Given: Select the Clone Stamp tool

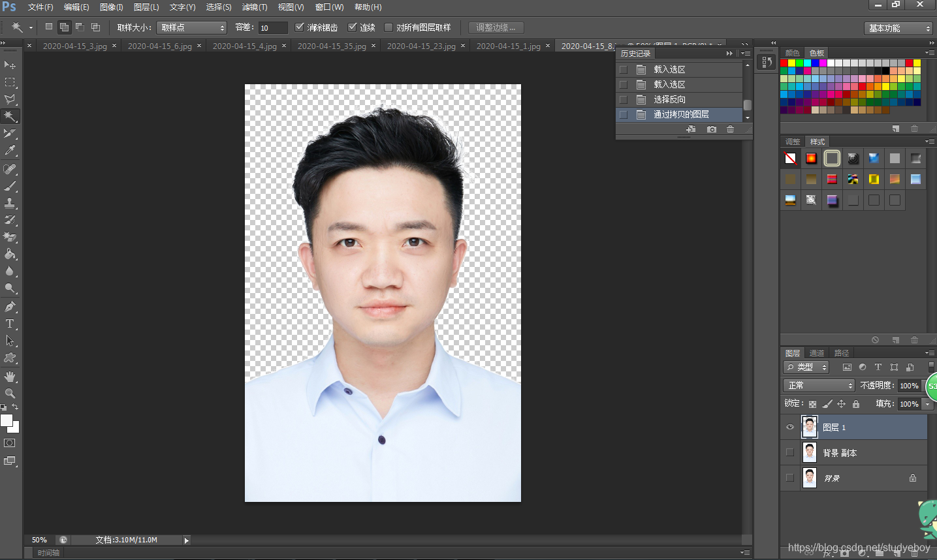Looking at the screenshot, I should point(10,203).
